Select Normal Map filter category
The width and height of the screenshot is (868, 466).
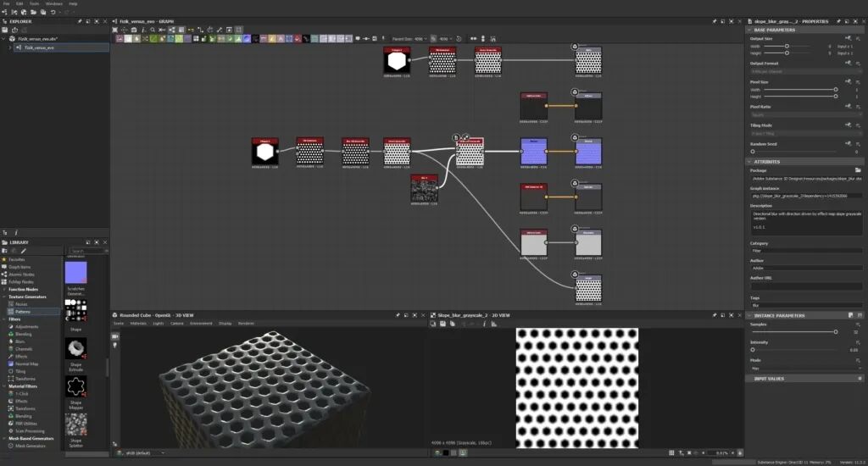click(26, 364)
